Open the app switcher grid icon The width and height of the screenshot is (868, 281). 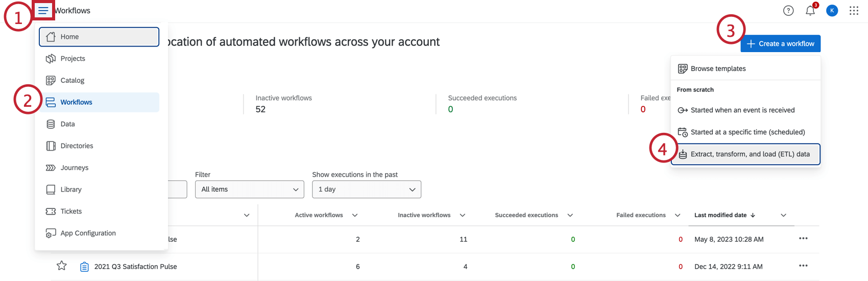854,11
